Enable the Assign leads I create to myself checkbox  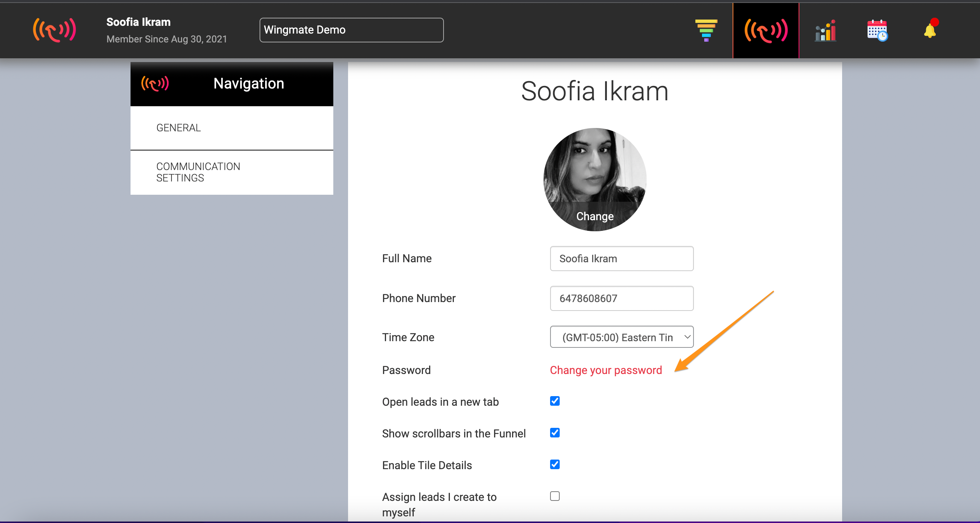click(x=555, y=496)
